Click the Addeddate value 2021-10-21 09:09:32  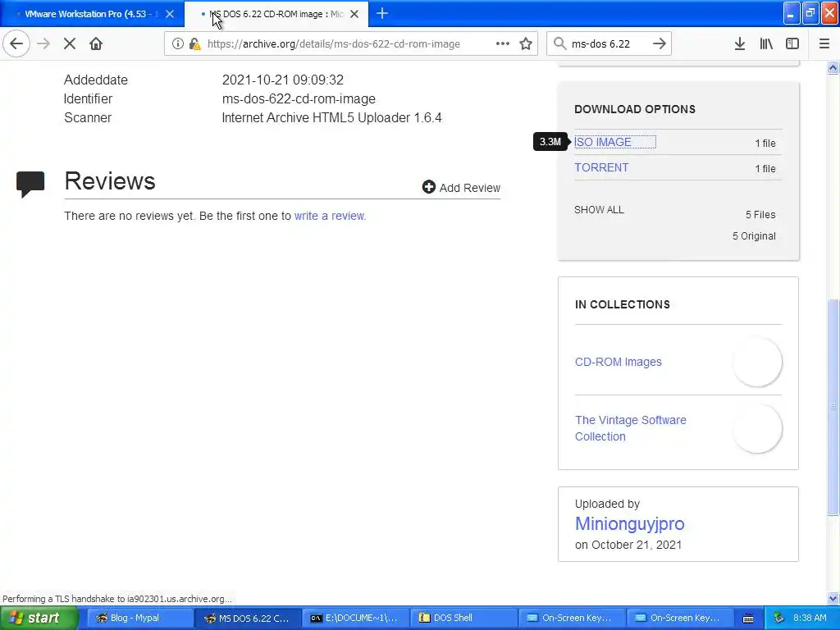[x=282, y=80]
